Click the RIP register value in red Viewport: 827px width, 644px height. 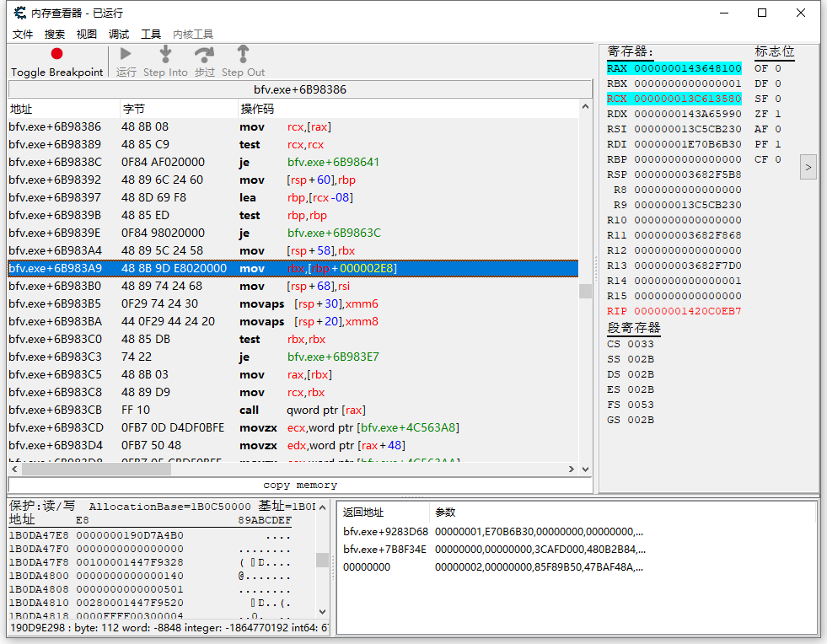coord(688,311)
